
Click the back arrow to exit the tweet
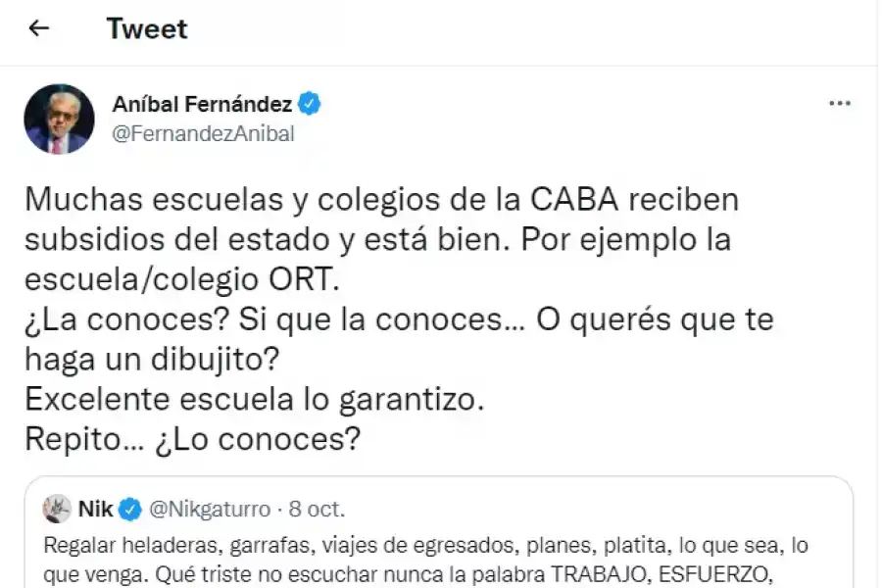coord(39,29)
